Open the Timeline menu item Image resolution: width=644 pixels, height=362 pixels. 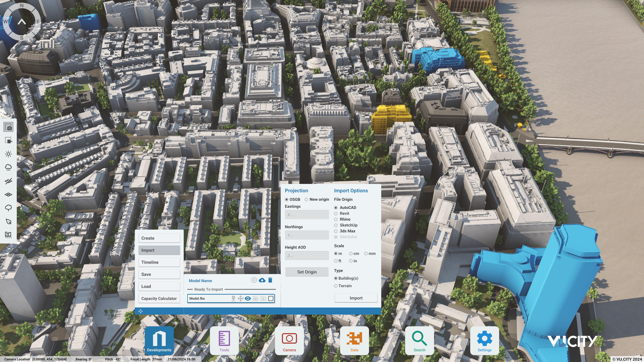pos(159,262)
